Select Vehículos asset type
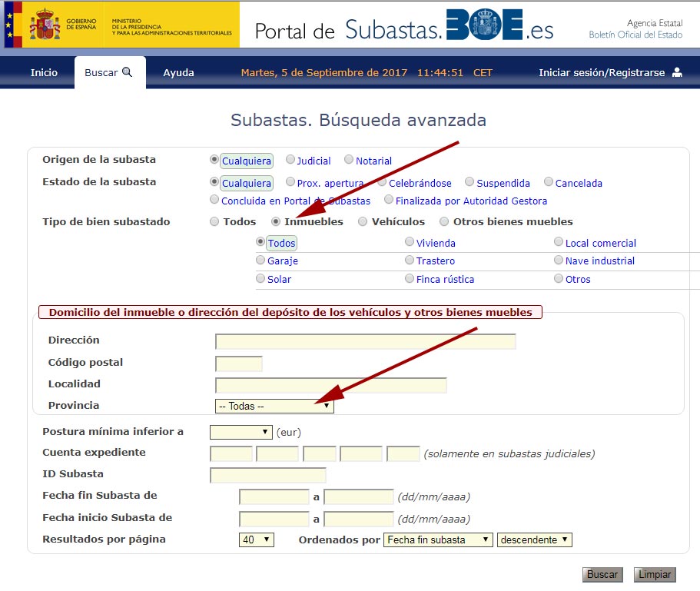Viewport: 700px width, 591px height. 363,221
